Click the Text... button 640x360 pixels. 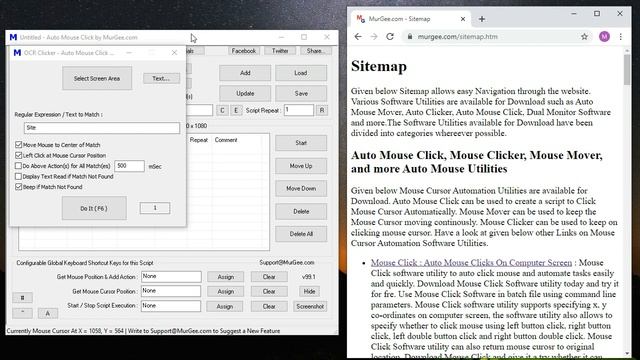161,78
